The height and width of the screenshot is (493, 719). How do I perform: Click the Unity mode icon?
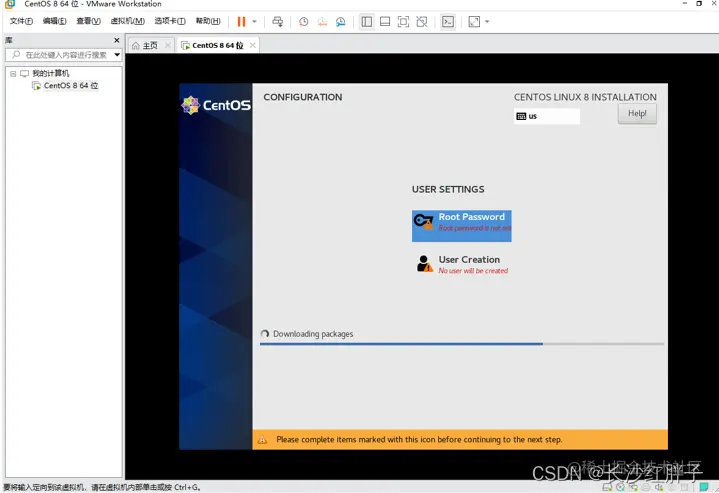(x=422, y=22)
